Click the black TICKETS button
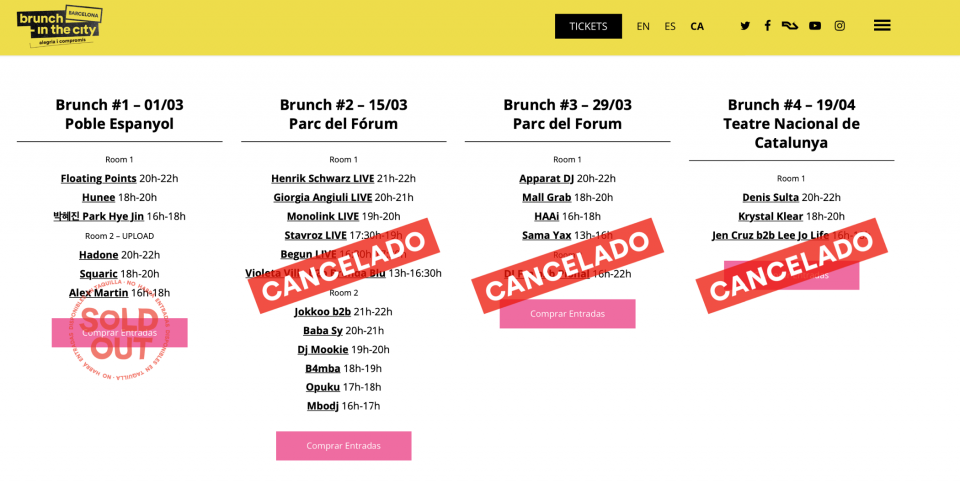The image size is (960, 483). [588, 26]
